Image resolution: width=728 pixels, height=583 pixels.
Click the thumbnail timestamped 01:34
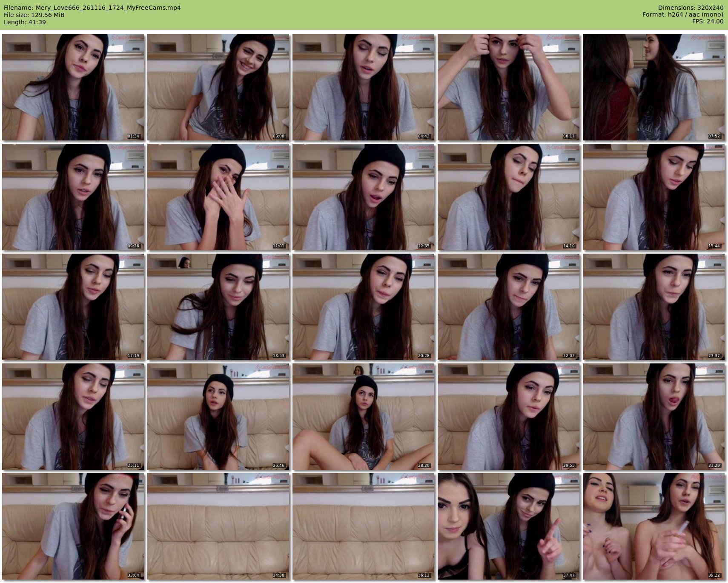click(x=73, y=87)
